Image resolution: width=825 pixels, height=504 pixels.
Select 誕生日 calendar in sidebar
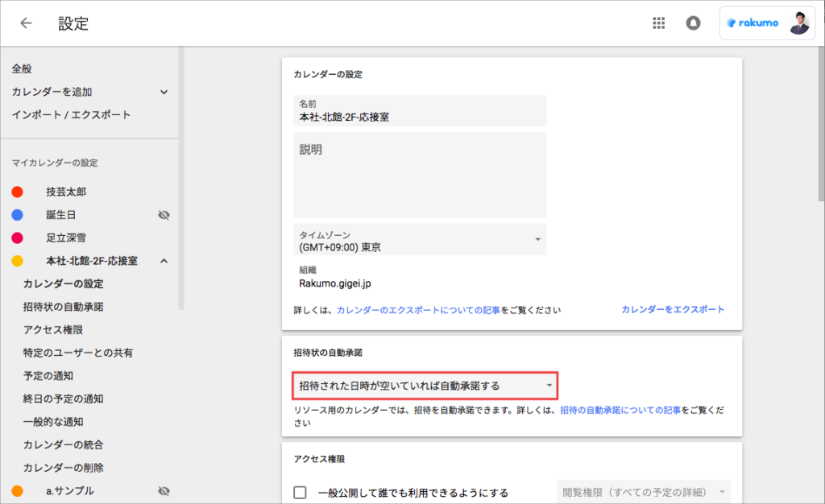(x=61, y=215)
